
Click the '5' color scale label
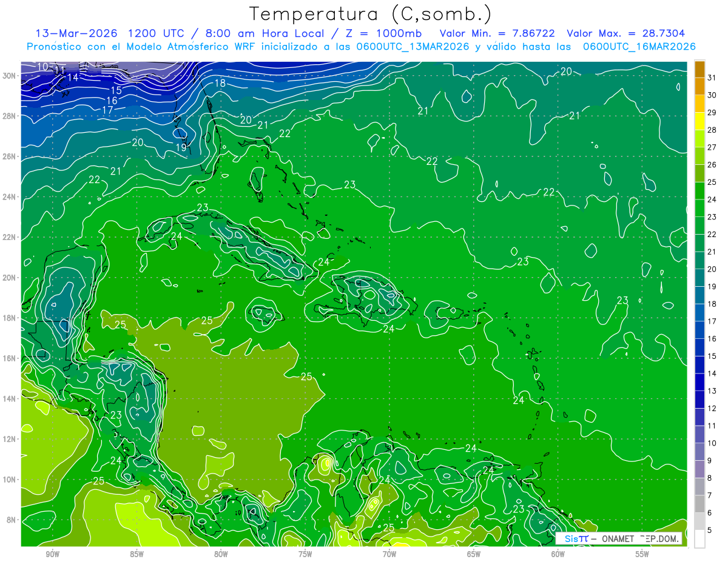[710, 530]
